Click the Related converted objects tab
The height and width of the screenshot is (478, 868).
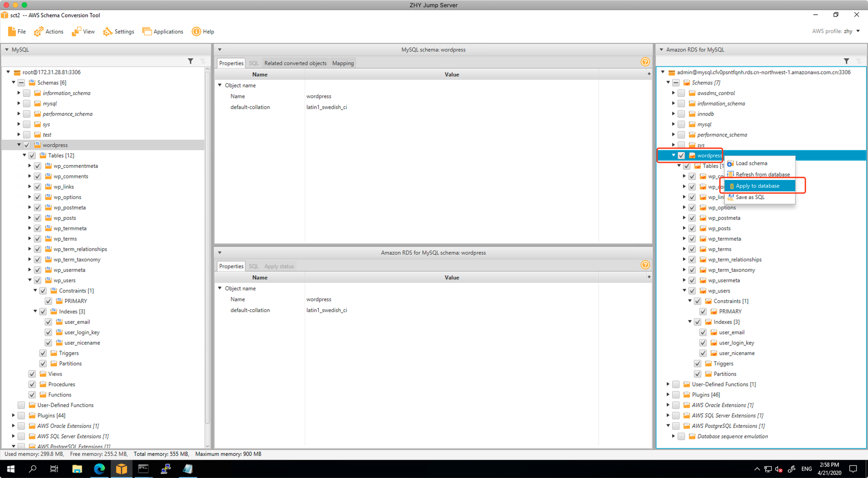tap(295, 63)
